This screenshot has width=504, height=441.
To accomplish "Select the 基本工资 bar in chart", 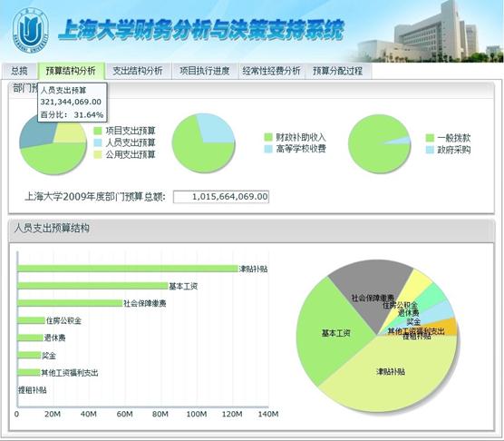I will tap(92, 286).
